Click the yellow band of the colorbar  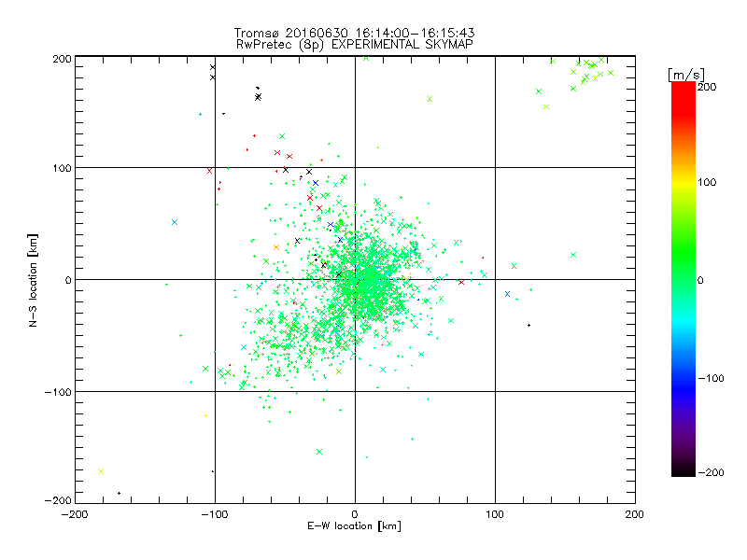(684, 182)
